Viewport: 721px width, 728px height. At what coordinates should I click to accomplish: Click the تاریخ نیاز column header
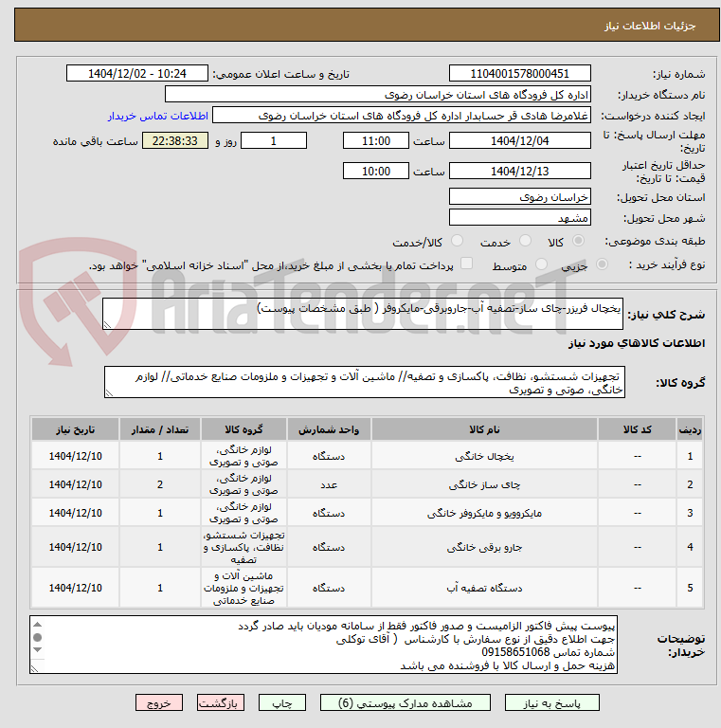click(75, 429)
